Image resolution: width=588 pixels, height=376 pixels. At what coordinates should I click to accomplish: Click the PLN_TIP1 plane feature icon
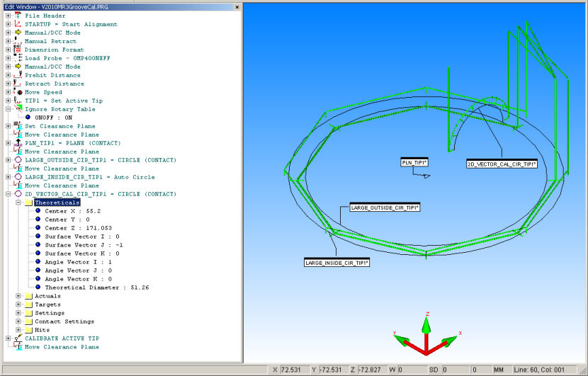pos(18,143)
